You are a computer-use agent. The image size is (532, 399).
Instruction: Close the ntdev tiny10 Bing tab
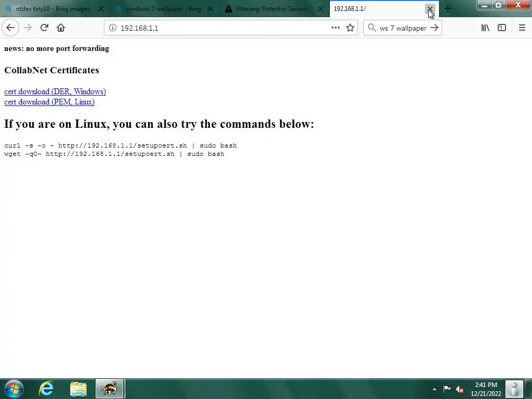(x=101, y=9)
